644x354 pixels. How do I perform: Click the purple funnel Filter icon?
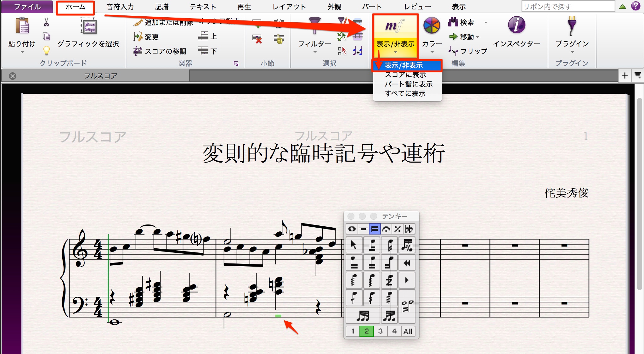(x=314, y=25)
